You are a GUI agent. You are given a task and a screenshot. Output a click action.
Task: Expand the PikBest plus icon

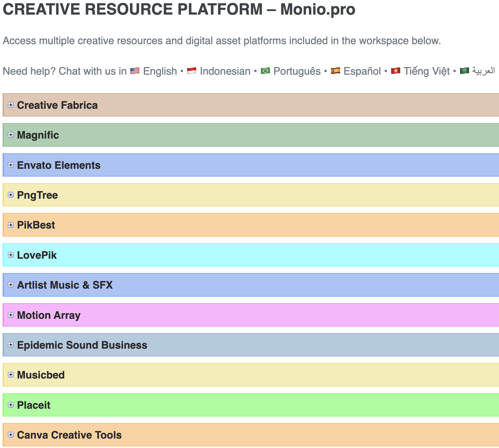tap(11, 225)
